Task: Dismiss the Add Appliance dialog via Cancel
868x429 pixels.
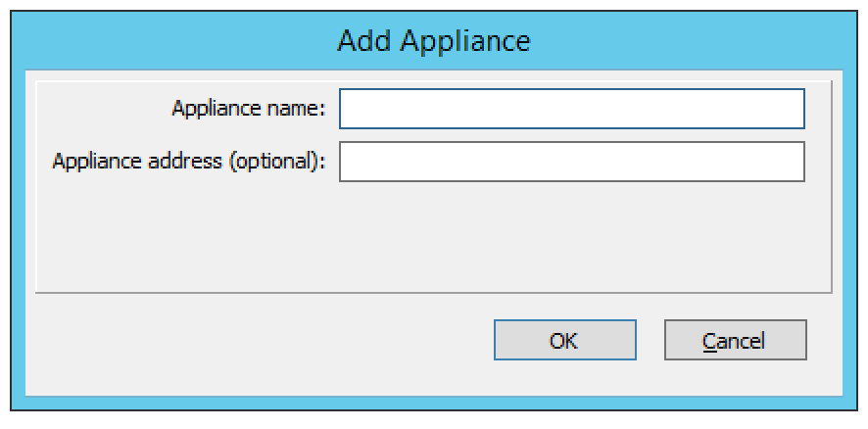Action: tap(735, 341)
